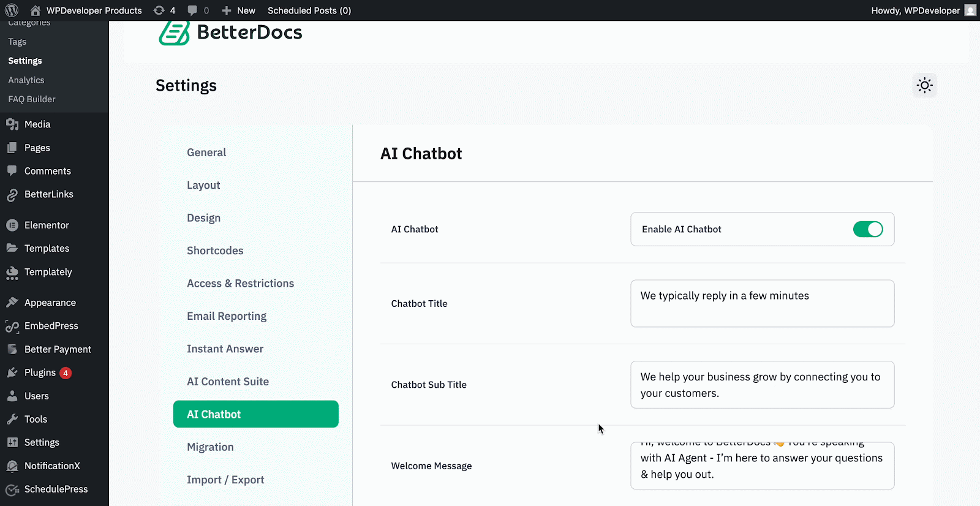Click the Chatbot Title text field

pos(762,303)
